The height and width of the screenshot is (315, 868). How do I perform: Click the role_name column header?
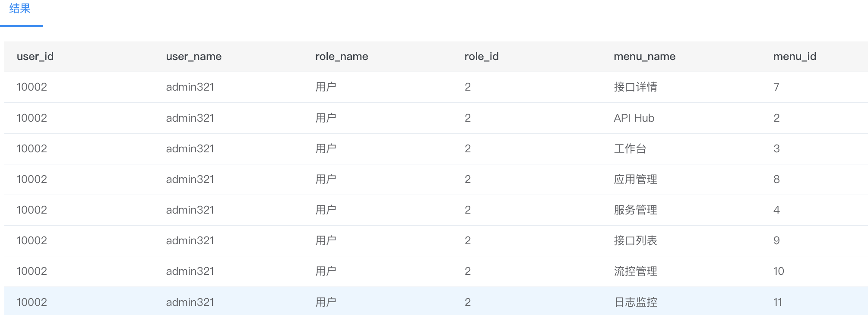pos(342,57)
